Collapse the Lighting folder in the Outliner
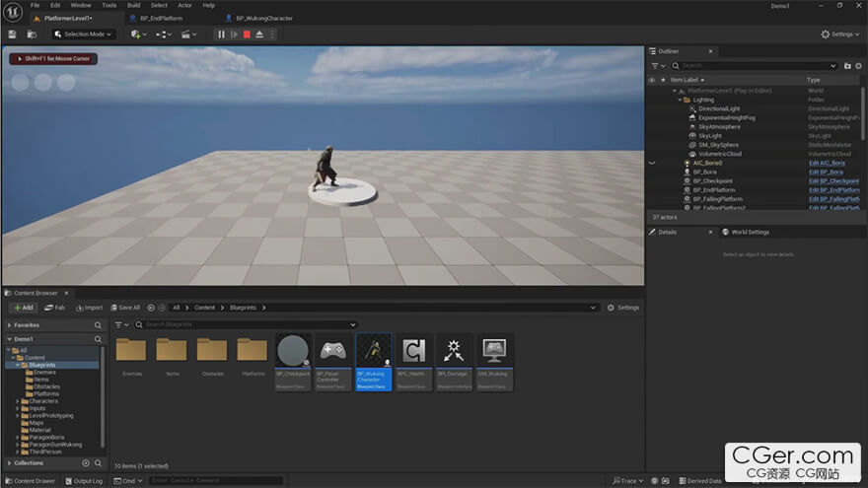The height and width of the screenshot is (488, 868). (x=681, y=101)
